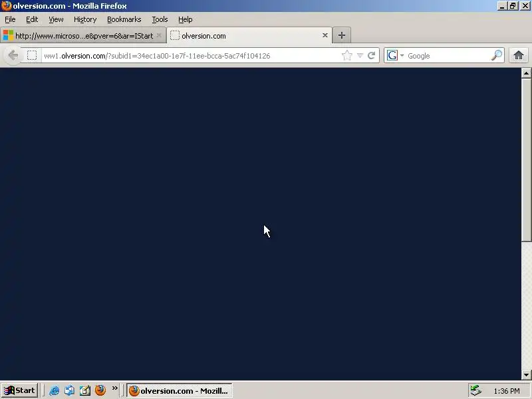The width and height of the screenshot is (532, 399).
Task: Minimize the Firefox window
Action: (502, 6)
